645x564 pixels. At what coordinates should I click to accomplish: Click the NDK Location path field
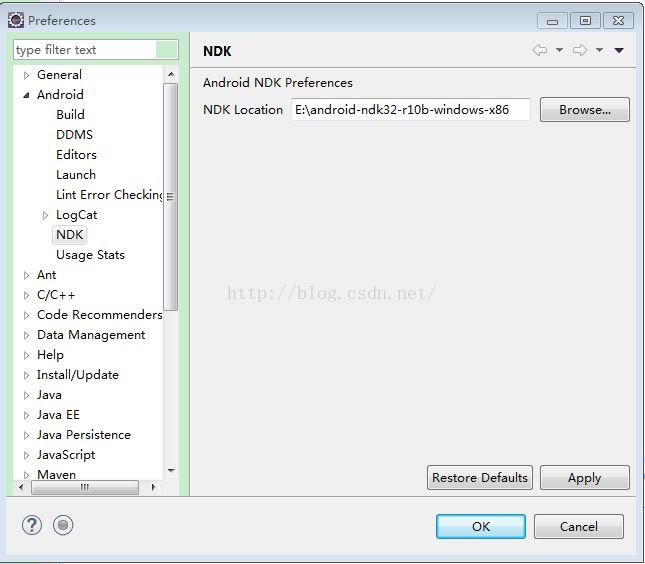point(411,109)
